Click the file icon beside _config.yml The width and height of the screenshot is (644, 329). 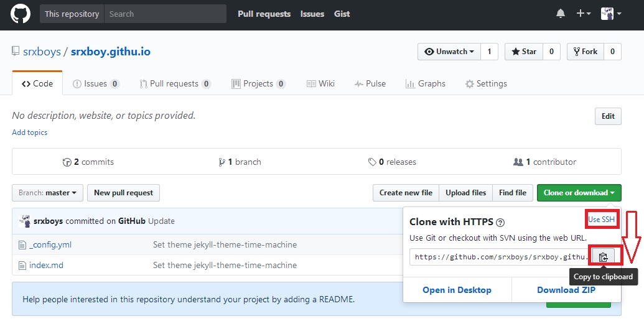pos(22,245)
